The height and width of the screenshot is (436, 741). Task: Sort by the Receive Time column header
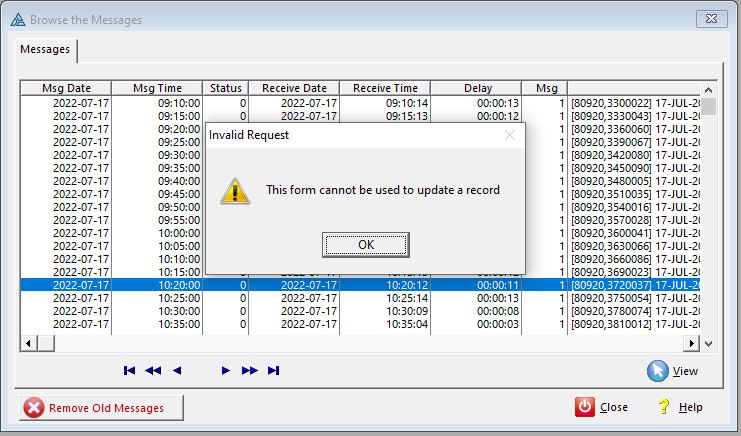(385, 88)
